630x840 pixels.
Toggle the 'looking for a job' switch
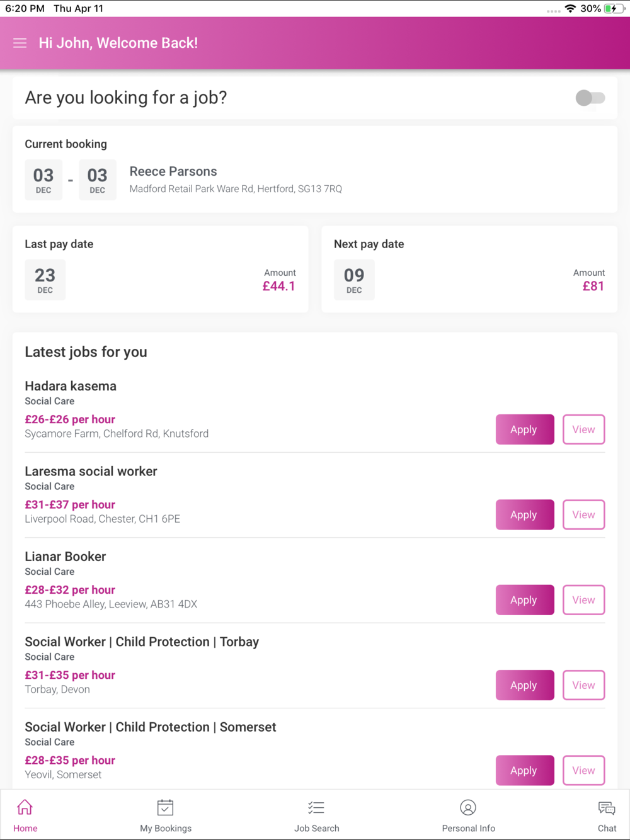(x=590, y=98)
